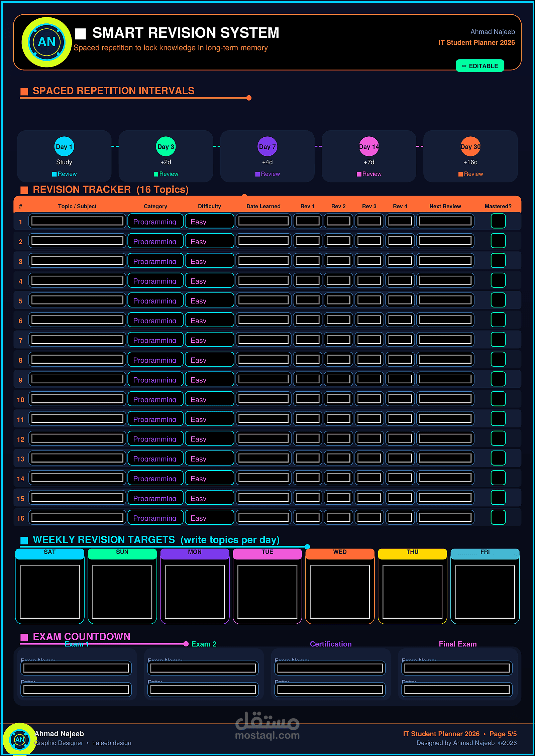Image resolution: width=535 pixels, height=756 pixels.
Task: Check the Mastered checkbox on row 8
Action: [x=498, y=360]
